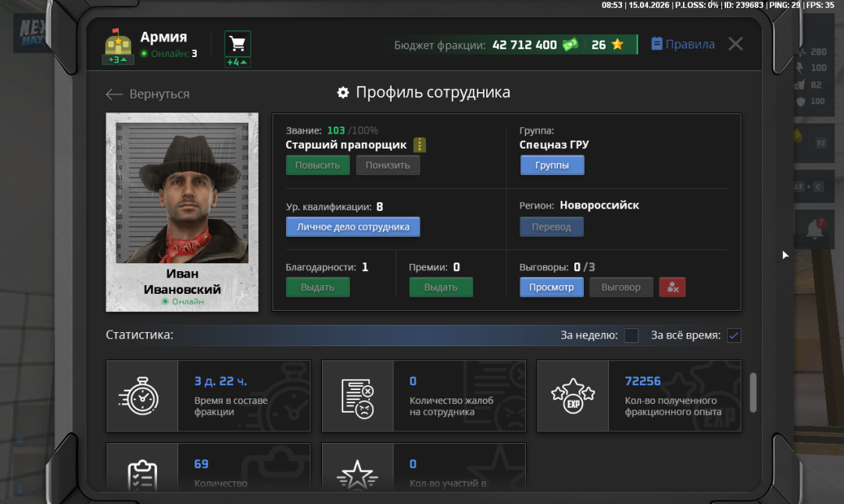Click the green cash budget icon
This screenshot has width=844, height=504.
[570, 45]
